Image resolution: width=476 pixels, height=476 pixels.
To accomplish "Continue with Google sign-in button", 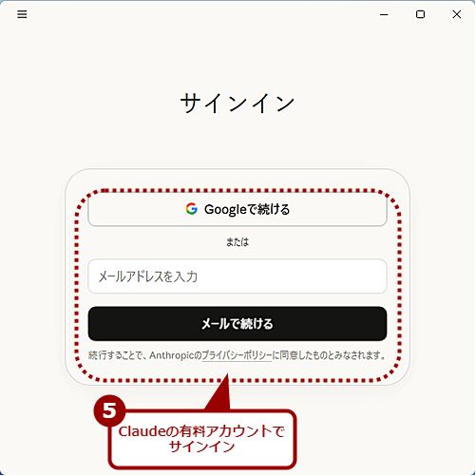I will [238, 209].
